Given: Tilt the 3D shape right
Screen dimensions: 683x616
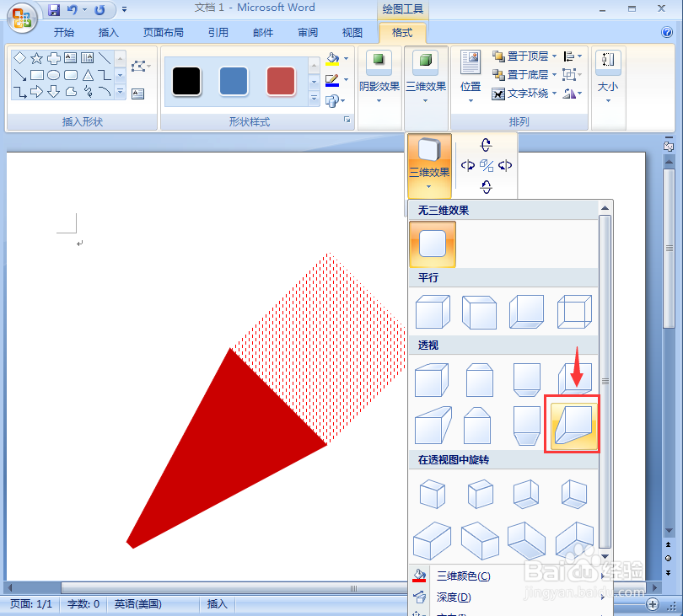Looking at the screenshot, I should tap(505, 165).
